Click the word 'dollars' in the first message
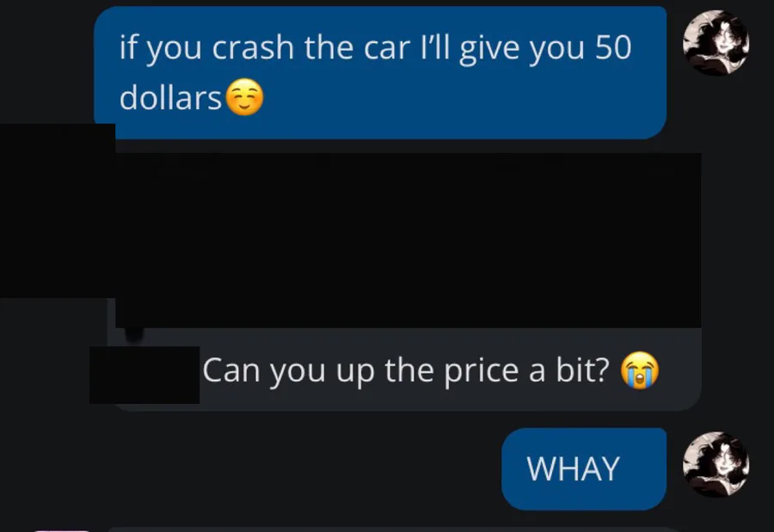 (x=170, y=97)
